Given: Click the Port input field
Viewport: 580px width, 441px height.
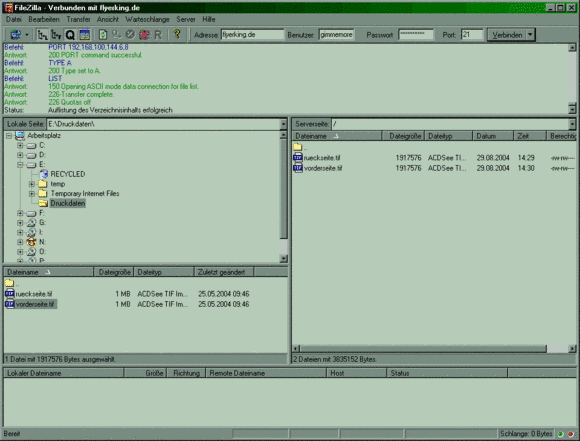Looking at the screenshot, I should (x=472, y=35).
